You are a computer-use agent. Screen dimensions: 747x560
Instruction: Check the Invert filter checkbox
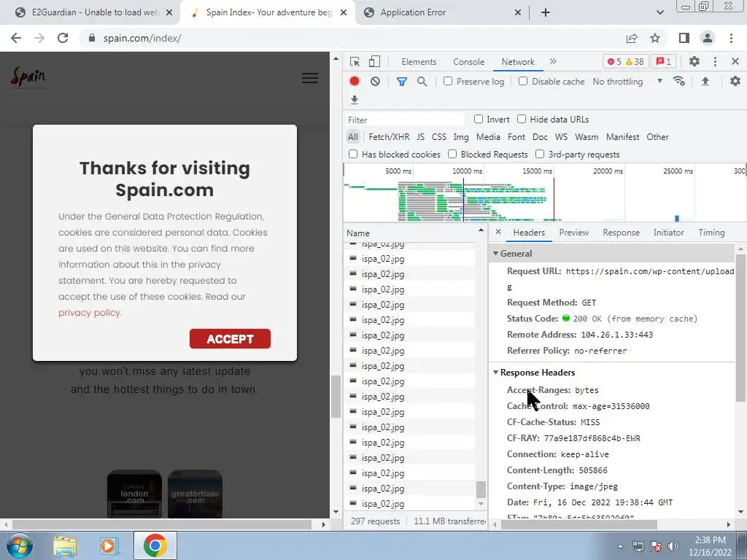(x=479, y=119)
